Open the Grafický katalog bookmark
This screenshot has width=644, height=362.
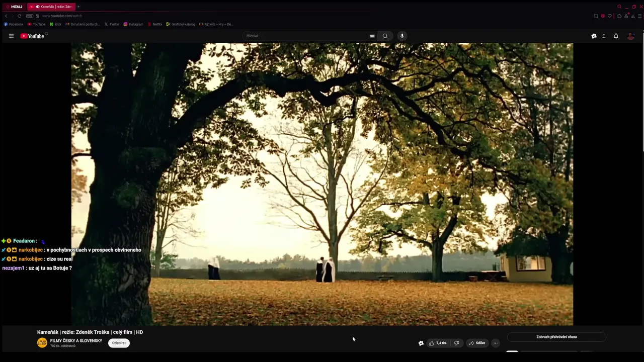tap(181, 24)
